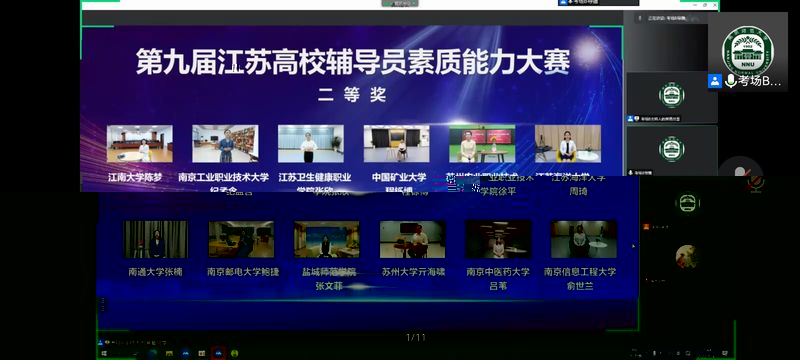Screen dimensions: 800x360
Task: Open the file folder icon in taskbar
Action: pyautogui.click(x=169, y=353)
